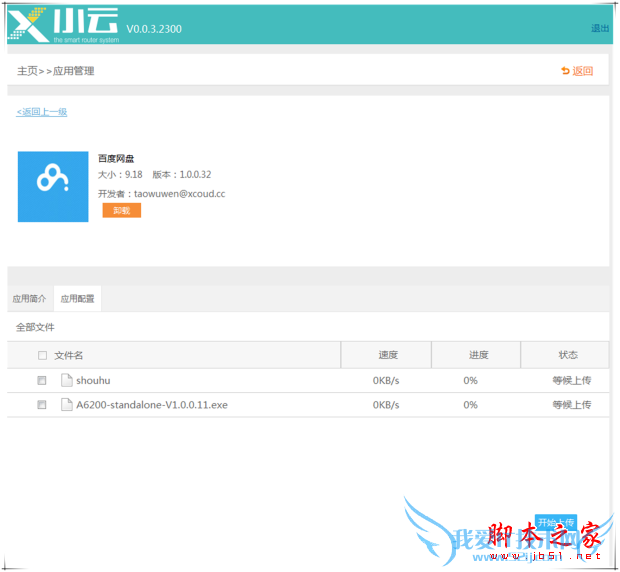Check the shouhu file checkbox
This screenshot has height=572, width=620.
pyautogui.click(x=42, y=380)
